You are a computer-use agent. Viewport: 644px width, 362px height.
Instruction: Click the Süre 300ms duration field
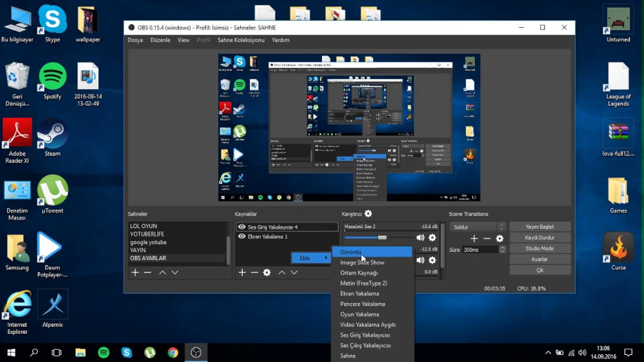point(480,249)
